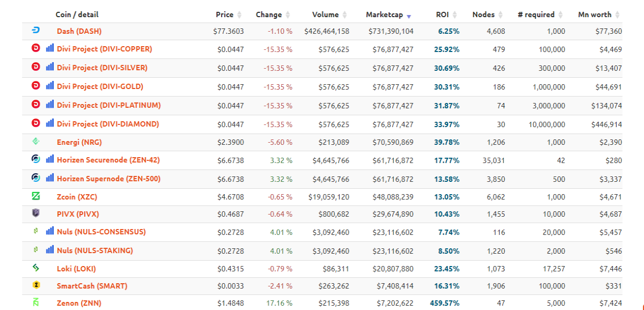Viewport: 644px width, 310px height.
Task: Click Zenon ROI value 459.57%
Action: coord(444,303)
